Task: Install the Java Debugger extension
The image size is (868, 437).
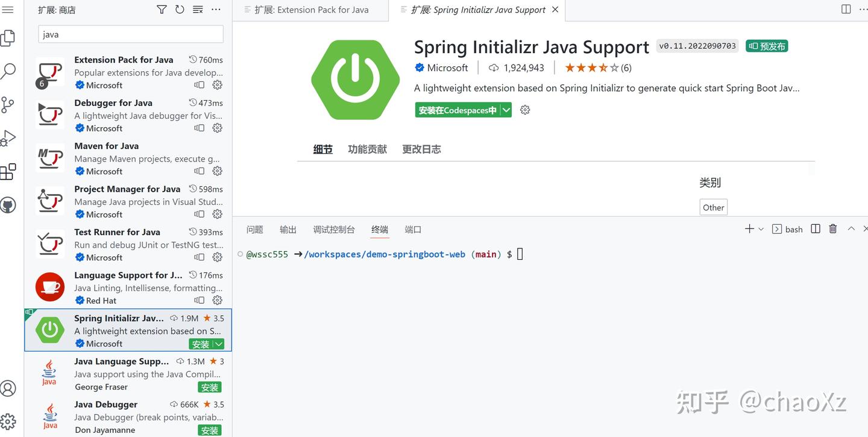Action: pyautogui.click(x=209, y=430)
